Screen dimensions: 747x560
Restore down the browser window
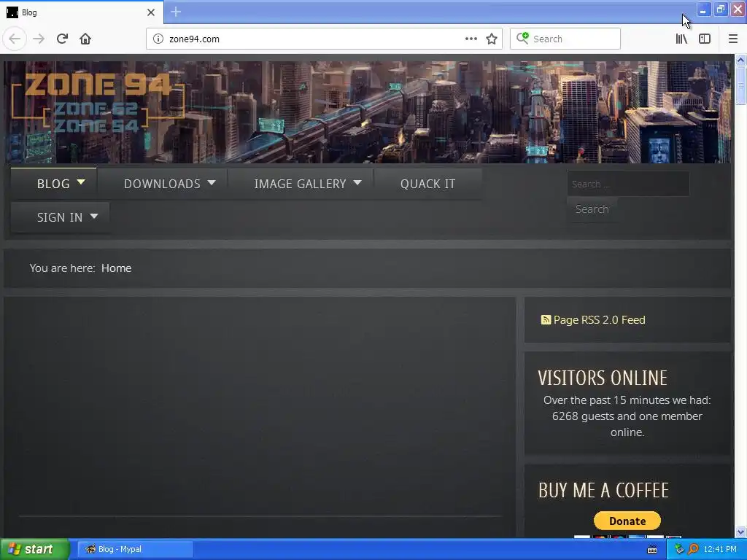[720, 9]
